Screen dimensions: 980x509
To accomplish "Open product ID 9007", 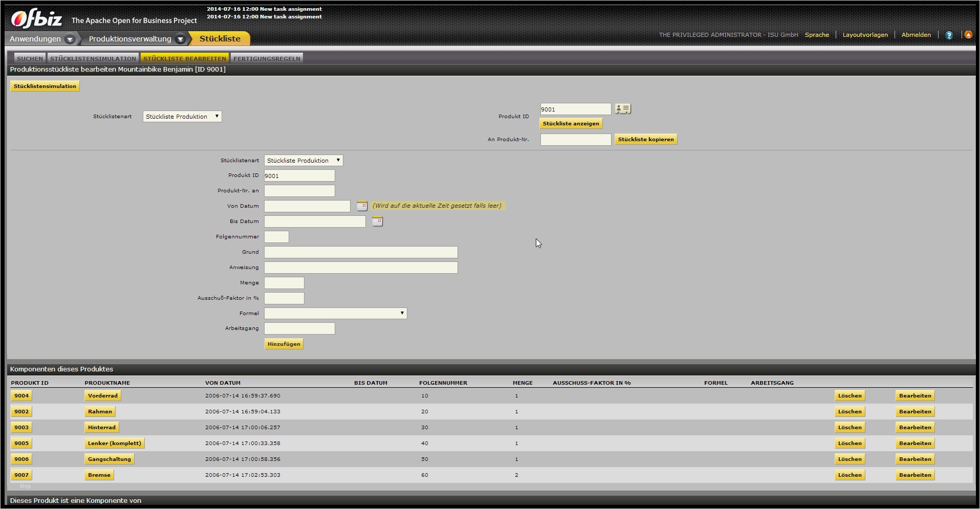I will pyautogui.click(x=21, y=475).
